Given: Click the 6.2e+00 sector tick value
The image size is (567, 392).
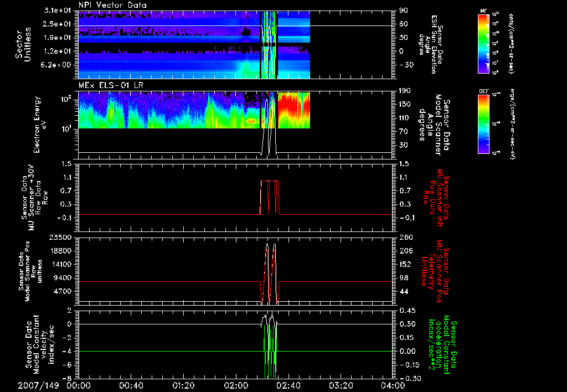Looking at the screenshot, I should click(x=57, y=65).
